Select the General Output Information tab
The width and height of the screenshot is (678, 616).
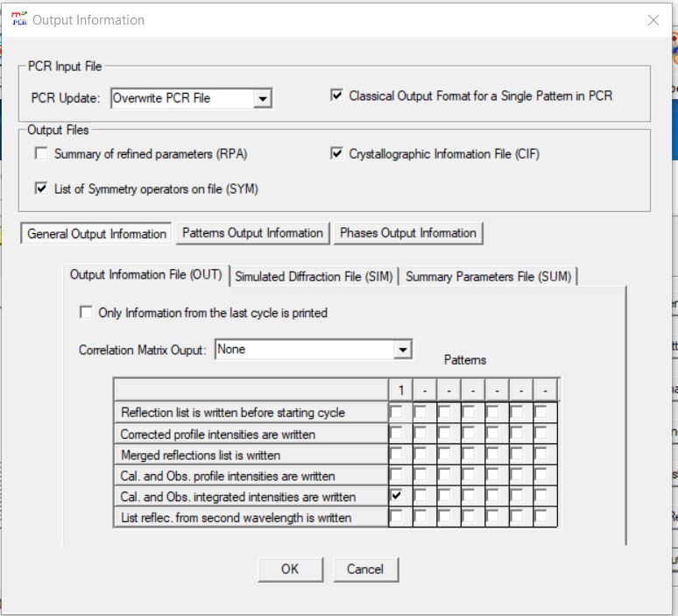(96, 234)
